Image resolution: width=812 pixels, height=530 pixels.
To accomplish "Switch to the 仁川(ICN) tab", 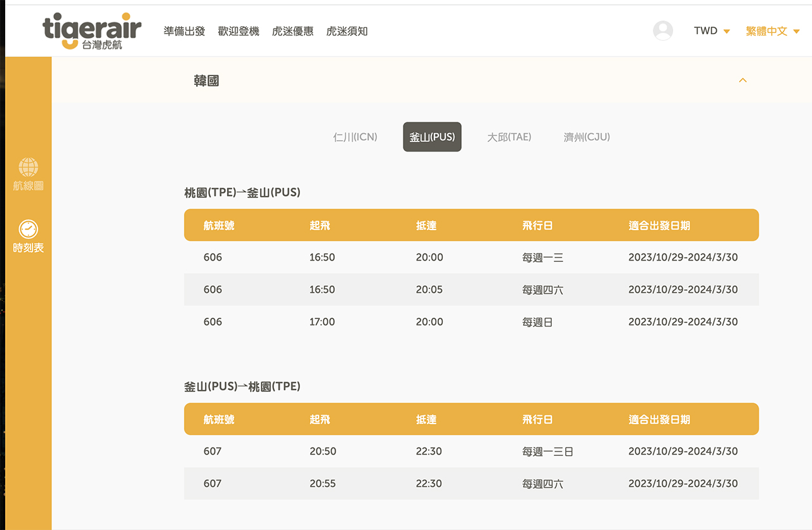I will coord(355,137).
